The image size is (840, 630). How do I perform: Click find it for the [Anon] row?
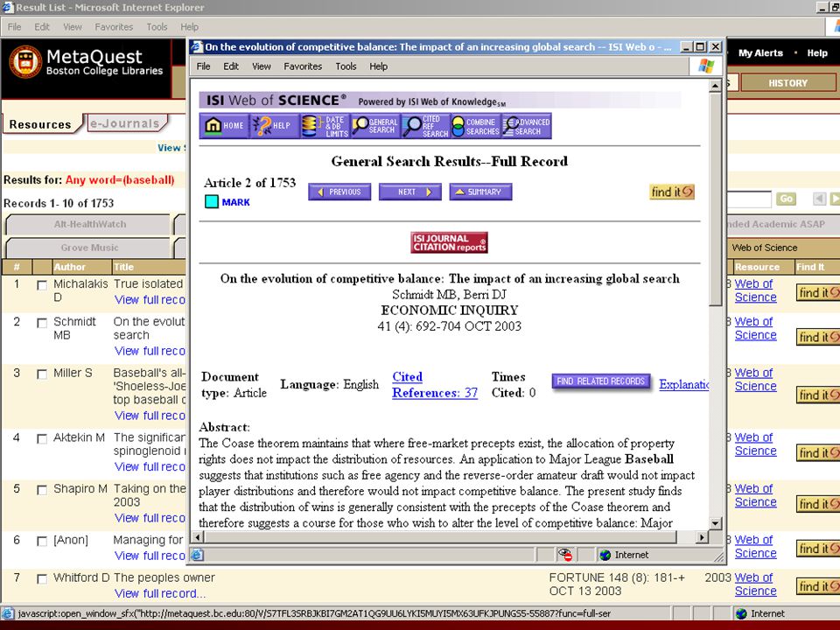[818, 549]
